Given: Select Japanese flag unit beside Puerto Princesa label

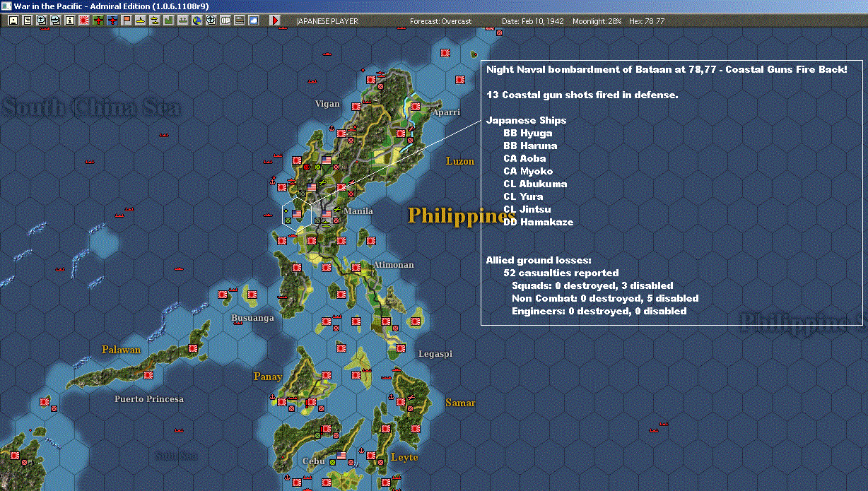Looking at the screenshot, I should coord(148,375).
